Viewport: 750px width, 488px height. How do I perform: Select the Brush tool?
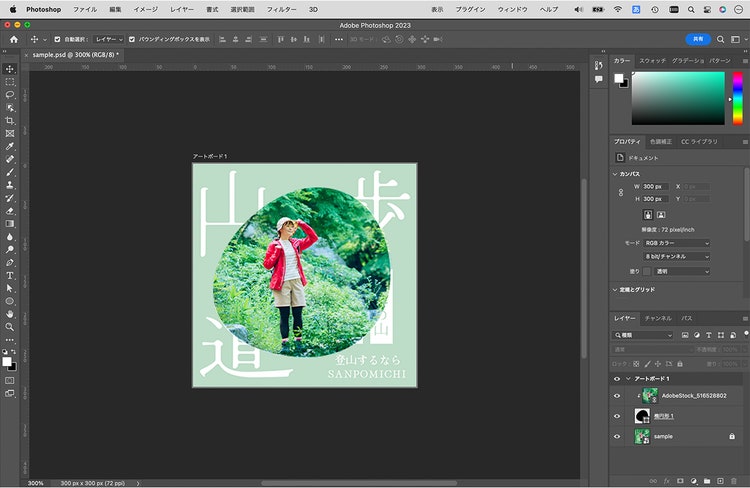[10, 172]
